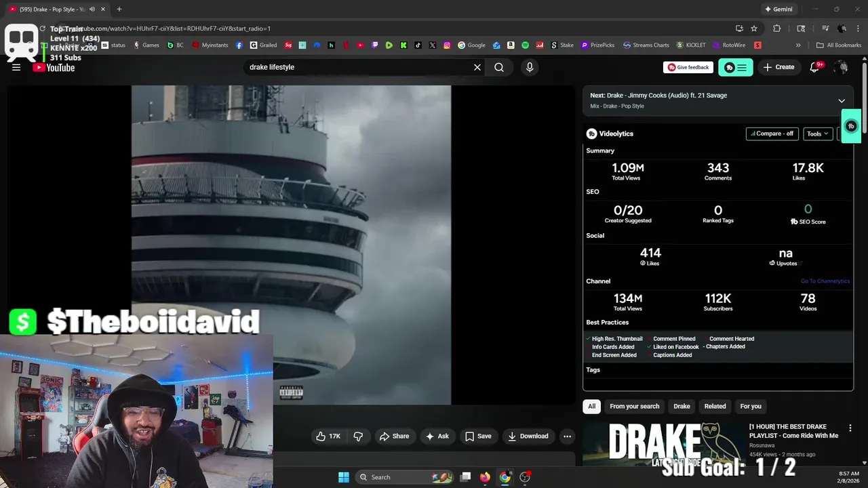Click the taskbar Search box
The width and height of the screenshot is (868, 488).
click(404, 477)
